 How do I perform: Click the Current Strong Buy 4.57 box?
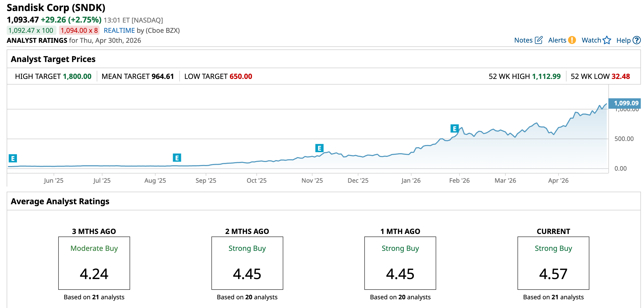553,263
